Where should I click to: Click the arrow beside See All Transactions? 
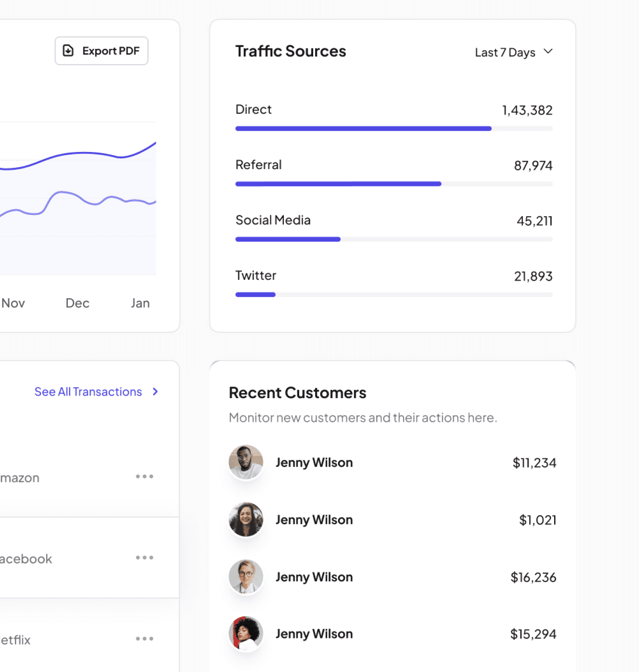pos(155,392)
